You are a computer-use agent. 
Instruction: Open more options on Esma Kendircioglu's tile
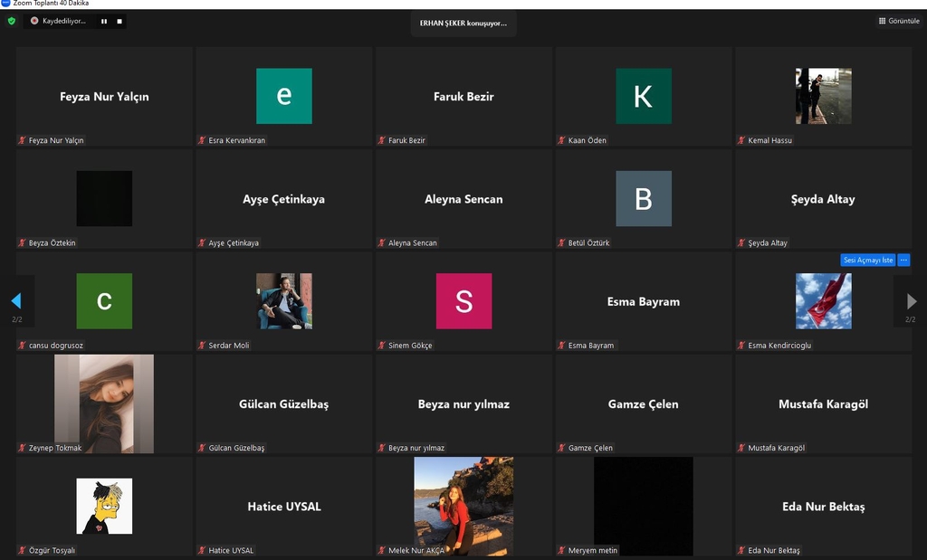point(903,260)
